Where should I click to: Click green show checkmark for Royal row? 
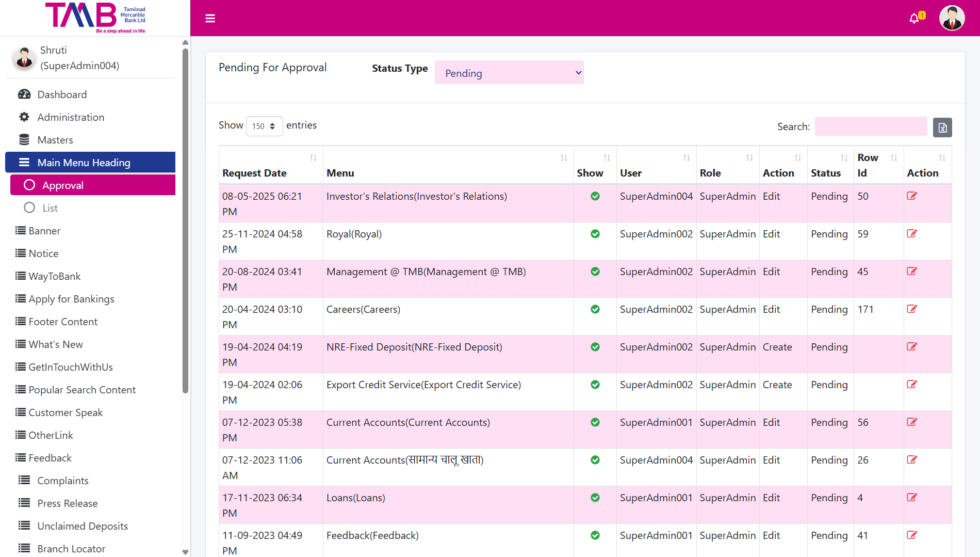[x=595, y=234]
